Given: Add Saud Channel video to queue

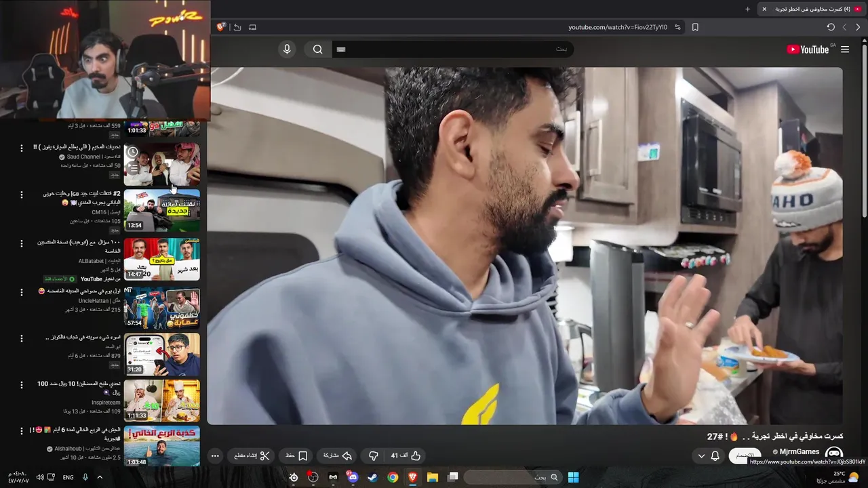Looking at the screenshot, I should (x=133, y=167).
